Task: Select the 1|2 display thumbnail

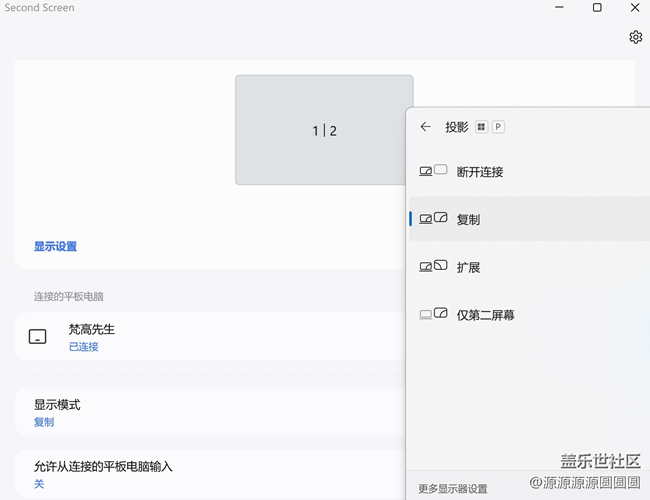Action: pos(324,130)
